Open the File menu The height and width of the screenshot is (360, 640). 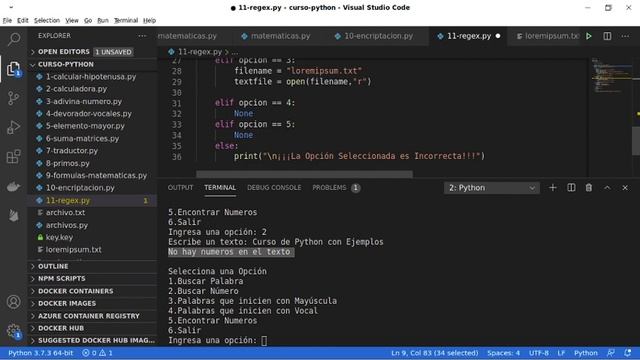coord(7,20)
